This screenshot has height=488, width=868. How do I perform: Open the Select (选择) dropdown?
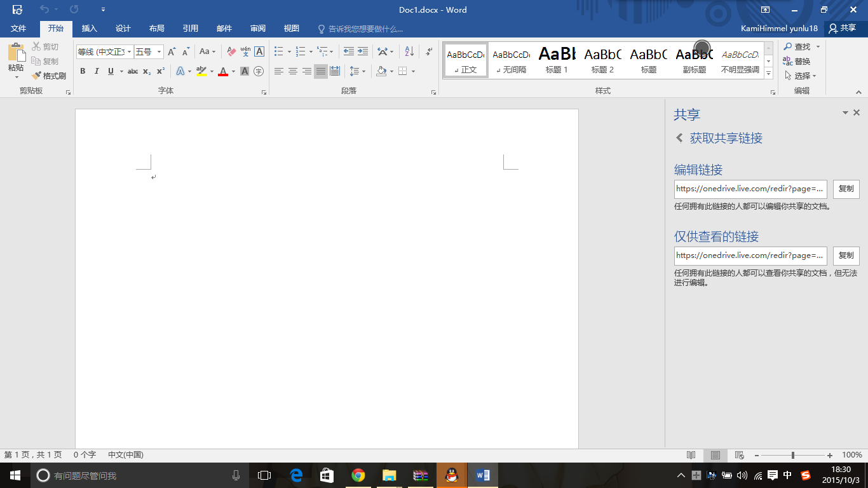[x=800, y=76]
